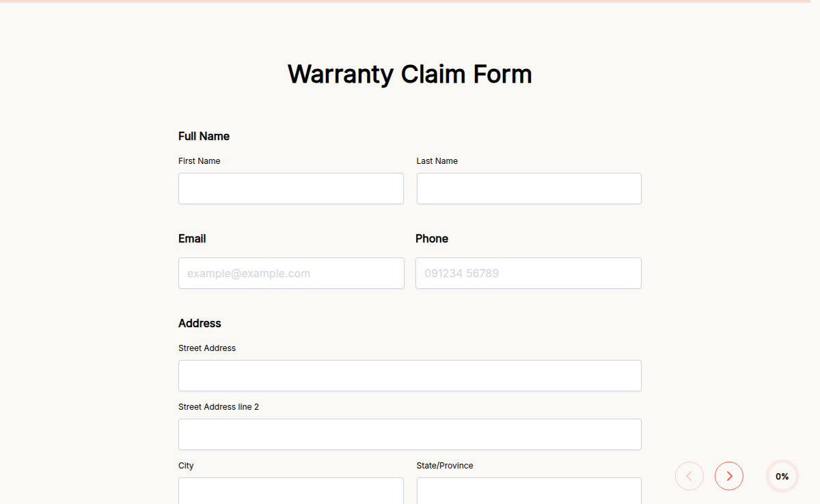Select the Phone input field
Screen dimensions: 820x504
[x=528, y=273]
